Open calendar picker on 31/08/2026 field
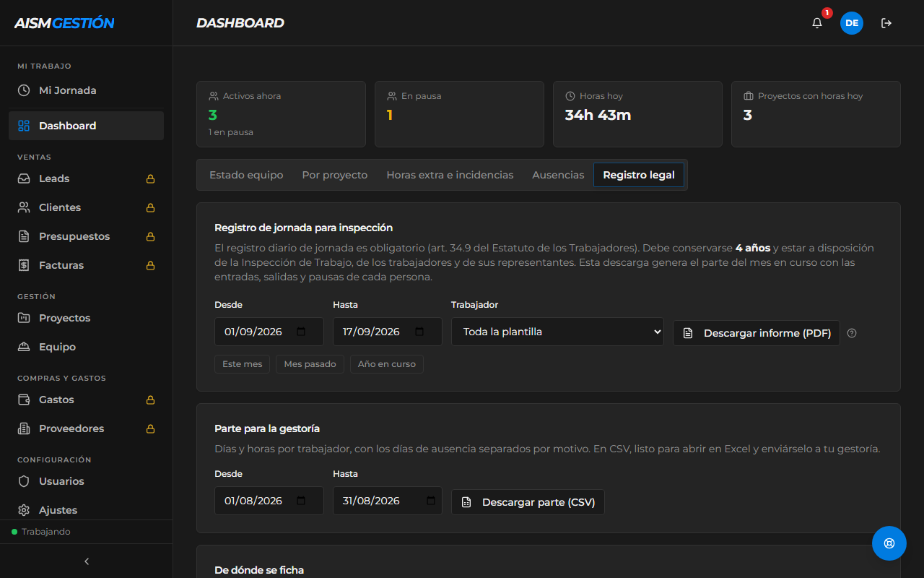The height and width of the screenshot is (578, 924). [431, 501]
